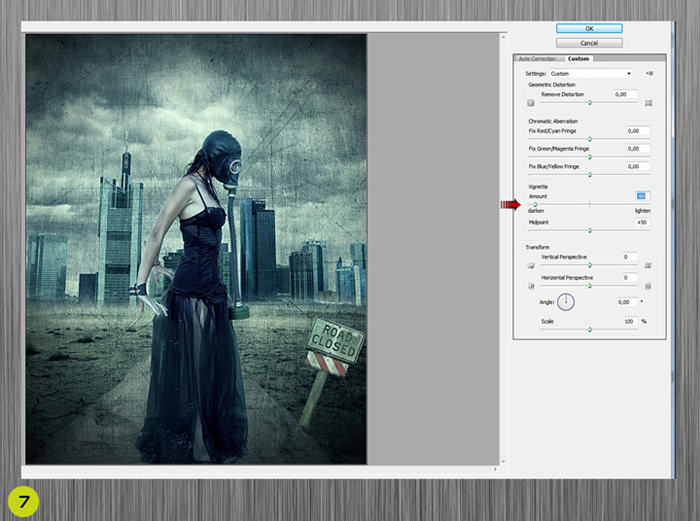Click the left Vertical Perspective icon
Screen dimensions: 700x521
point(531,266)
